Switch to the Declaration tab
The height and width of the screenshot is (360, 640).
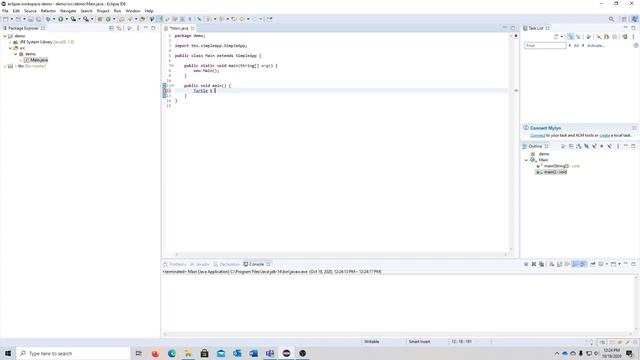227,264
